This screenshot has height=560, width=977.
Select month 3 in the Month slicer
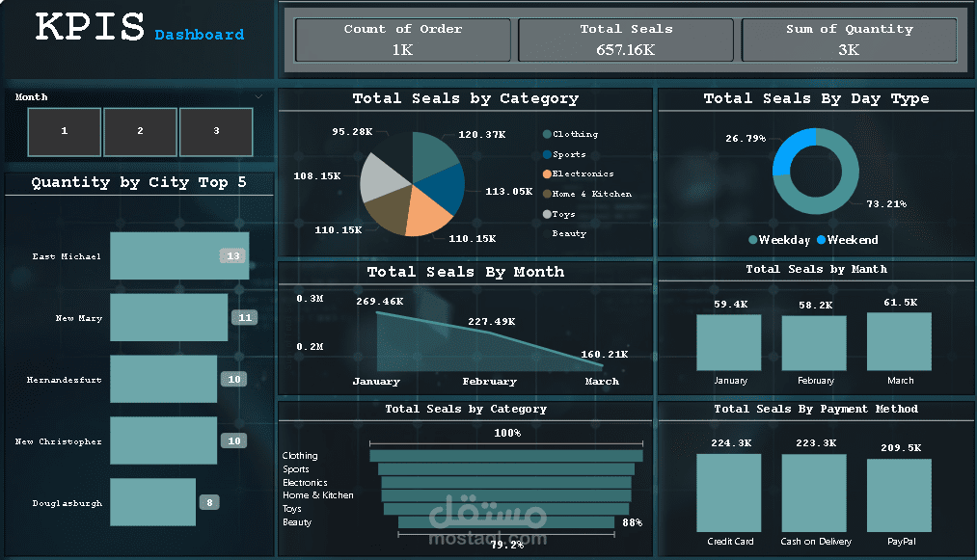pos(216,131)
